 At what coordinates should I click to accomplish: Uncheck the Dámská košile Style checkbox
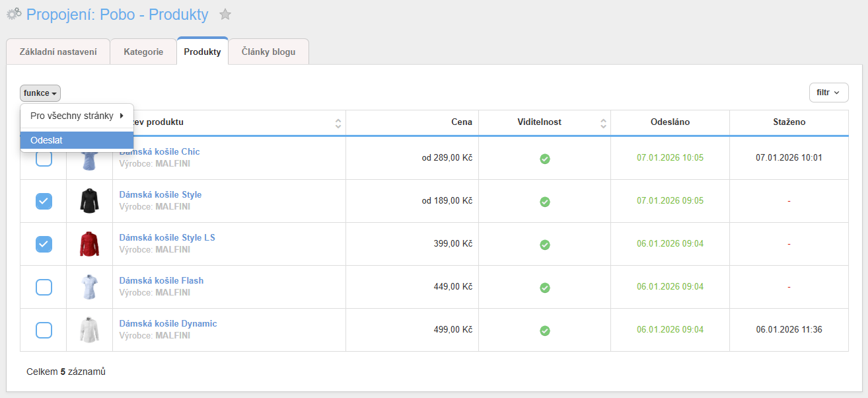coord(44,201)
